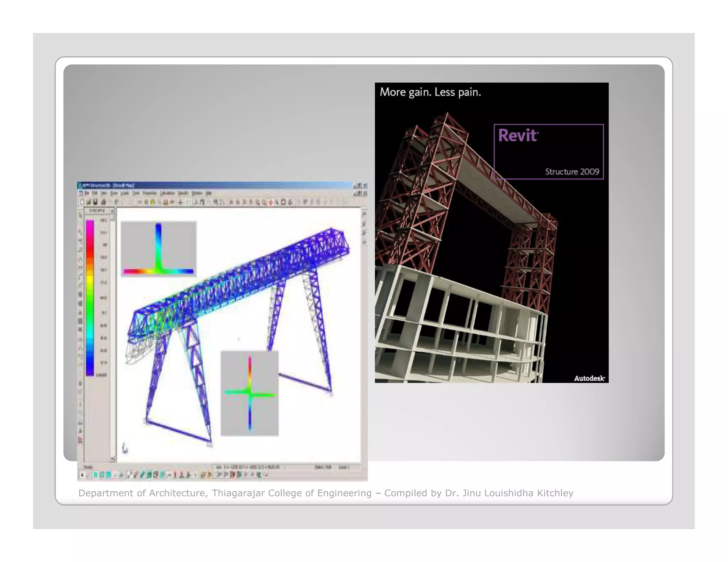The image size is (728, 562).
Task: Click the scroll-down arrow of the legend panel
Action: click(x=112, y=459)
